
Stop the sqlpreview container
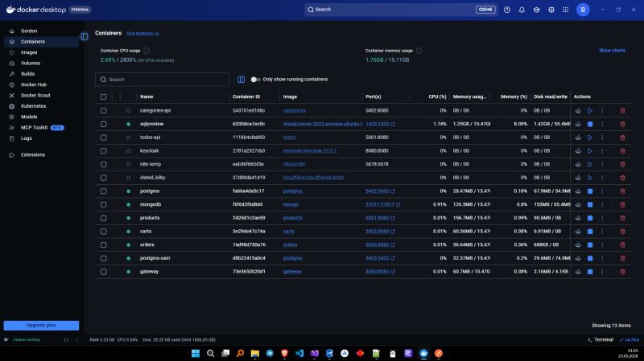(x=590, y=124)
